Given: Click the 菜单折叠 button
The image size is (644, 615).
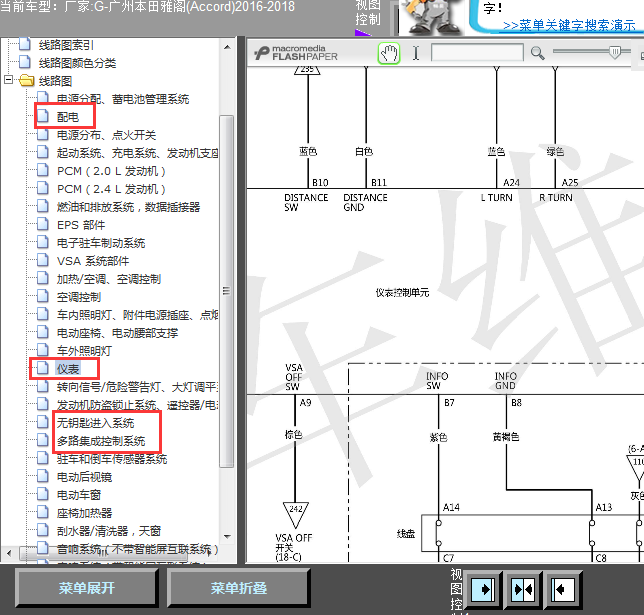Looking at the screenshot, I should [239, 588].
